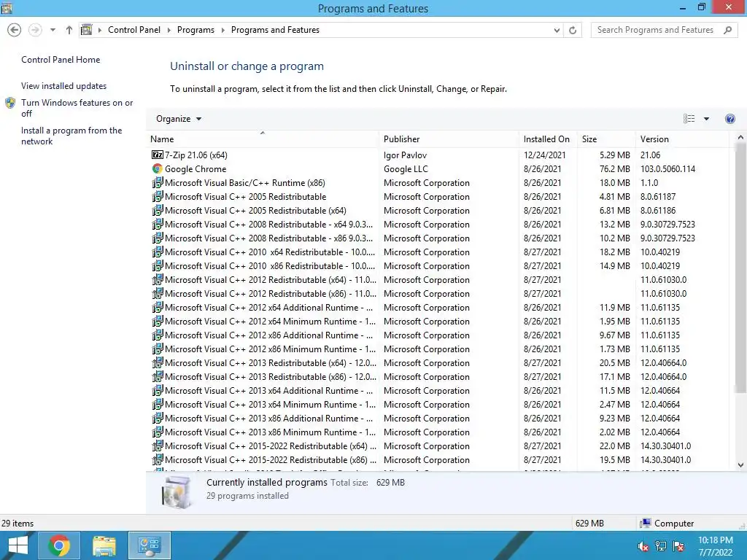Click the program list vertical scrollbar thumb

[740, 268]
